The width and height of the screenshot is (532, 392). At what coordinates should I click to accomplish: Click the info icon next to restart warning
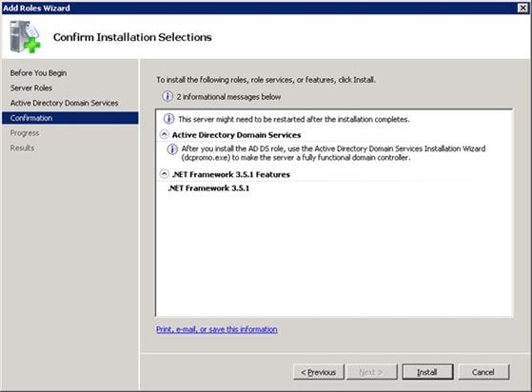(x=168, y=119)
